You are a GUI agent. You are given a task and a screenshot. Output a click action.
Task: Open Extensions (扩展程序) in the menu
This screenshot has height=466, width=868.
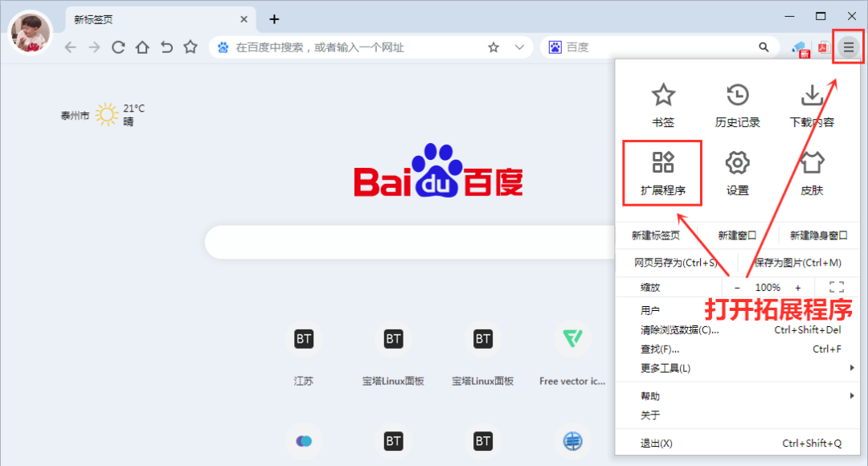tap(662, 174)
